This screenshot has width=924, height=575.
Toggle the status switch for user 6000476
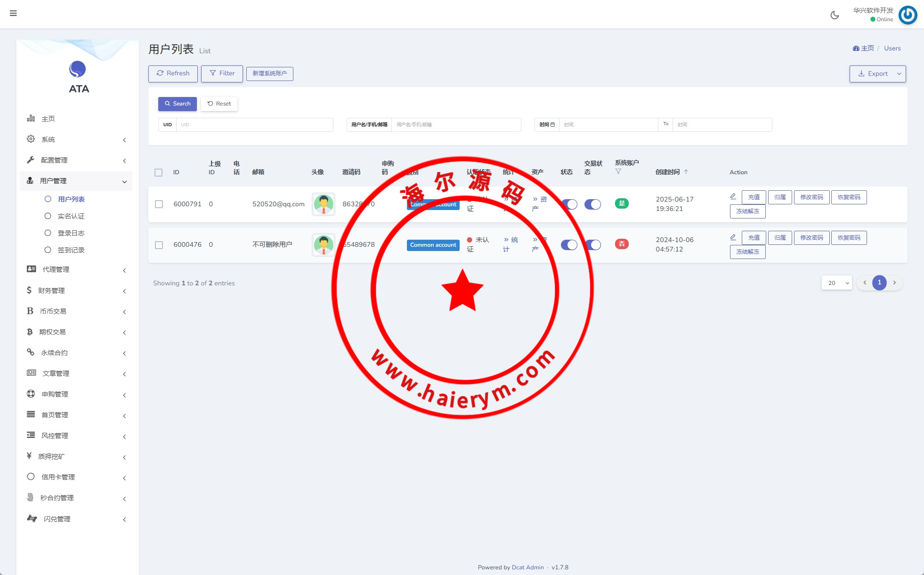(569, 244)
